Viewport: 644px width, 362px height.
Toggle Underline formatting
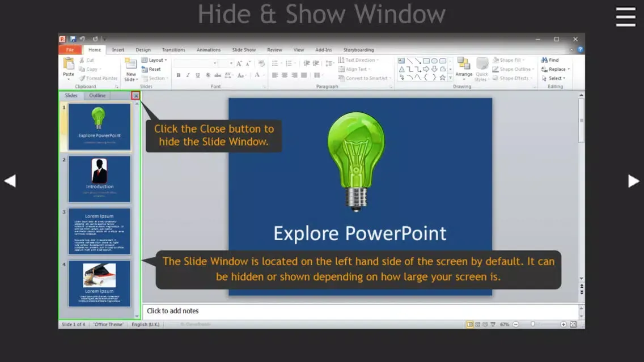click(197, 75)
